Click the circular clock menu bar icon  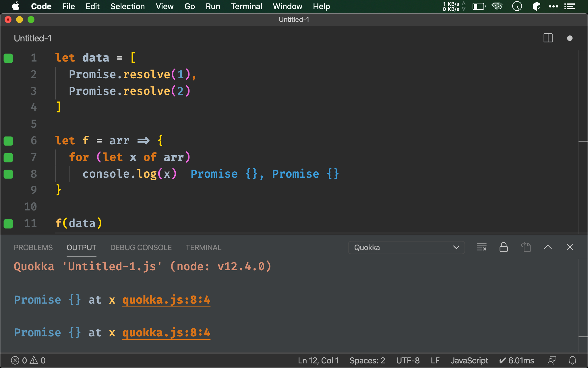pyautogui.click(x=517, y=6)
